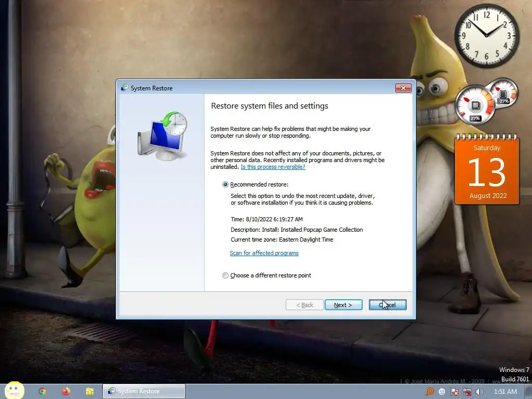Select Choose a different restore point option
Viewport: 532px width, 399px height.
click(225, 275)
